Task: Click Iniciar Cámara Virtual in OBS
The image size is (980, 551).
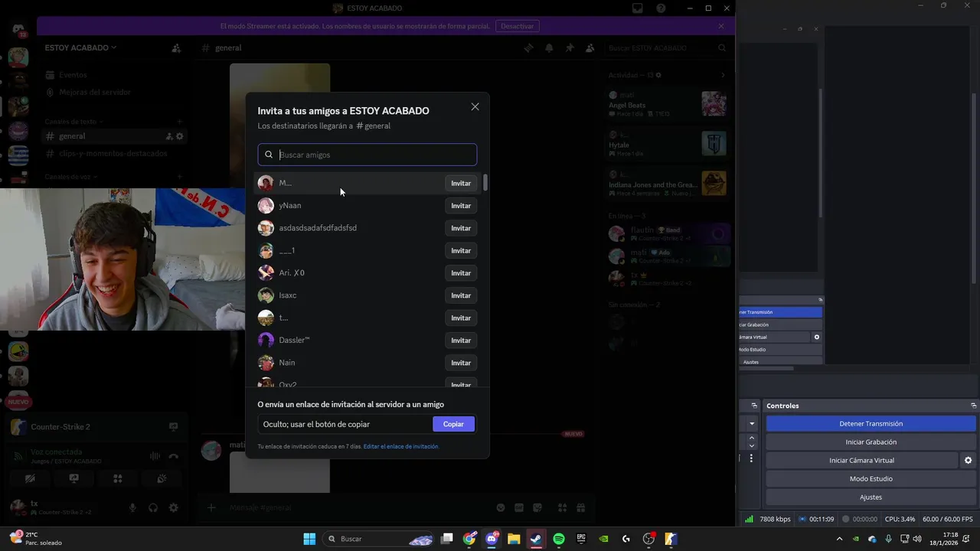Action: (861, 461)
